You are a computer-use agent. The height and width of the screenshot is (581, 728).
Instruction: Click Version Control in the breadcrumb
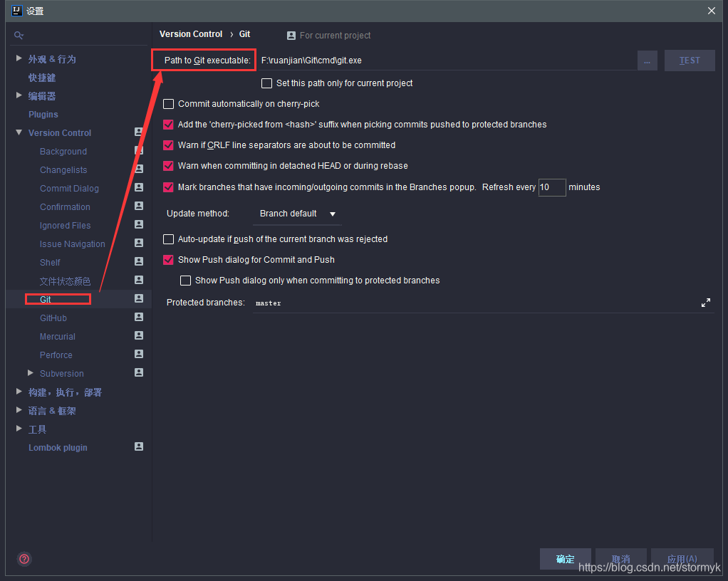pos(191,34)
